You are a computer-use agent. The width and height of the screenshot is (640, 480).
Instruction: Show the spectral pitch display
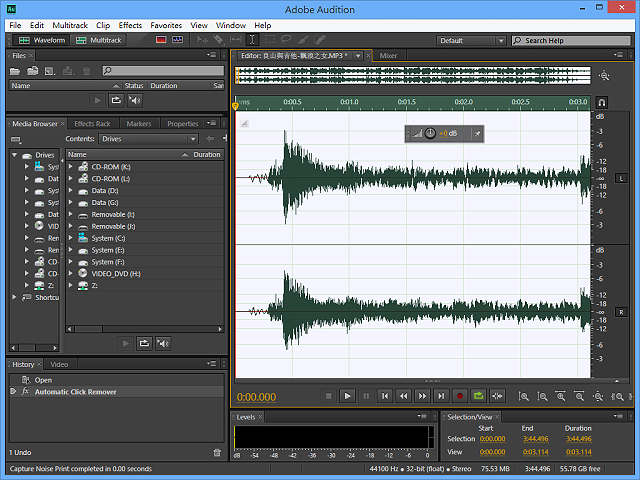tap(178, 40)
